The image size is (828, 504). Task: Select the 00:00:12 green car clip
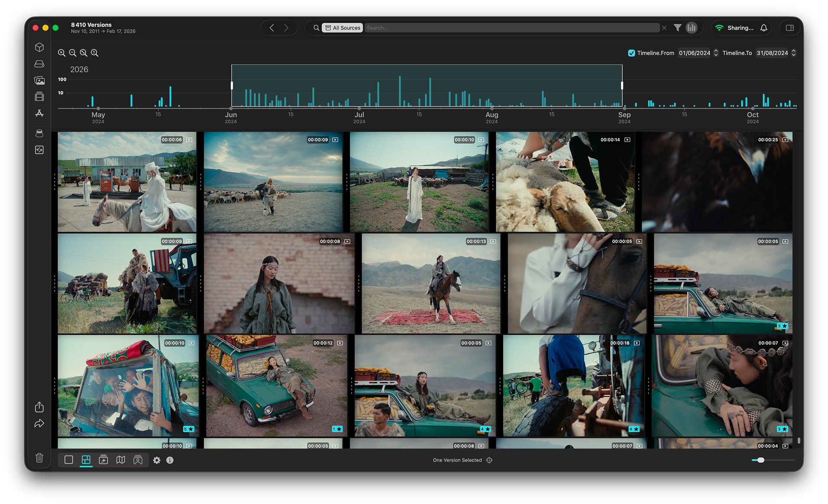pos(276,385)
